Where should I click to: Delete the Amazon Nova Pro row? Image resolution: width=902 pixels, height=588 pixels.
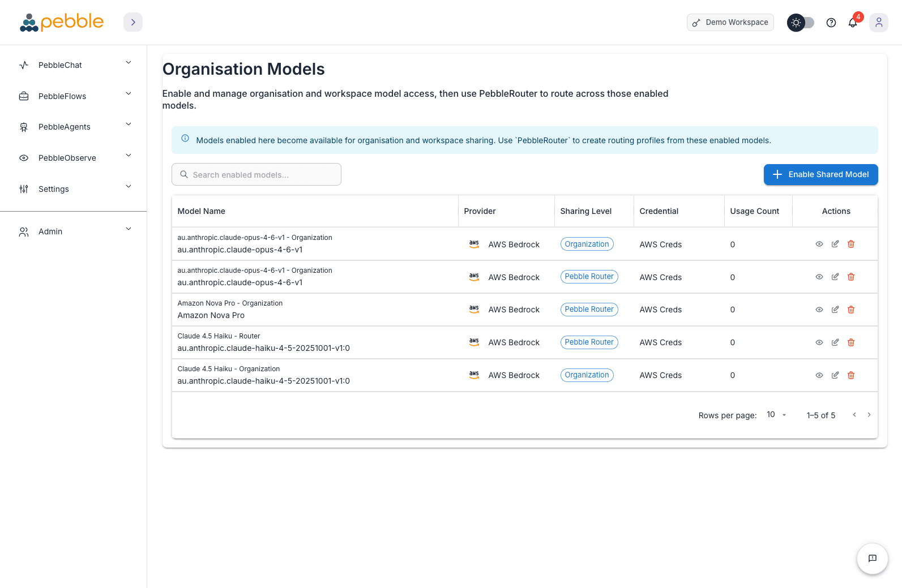coord(851,310)
